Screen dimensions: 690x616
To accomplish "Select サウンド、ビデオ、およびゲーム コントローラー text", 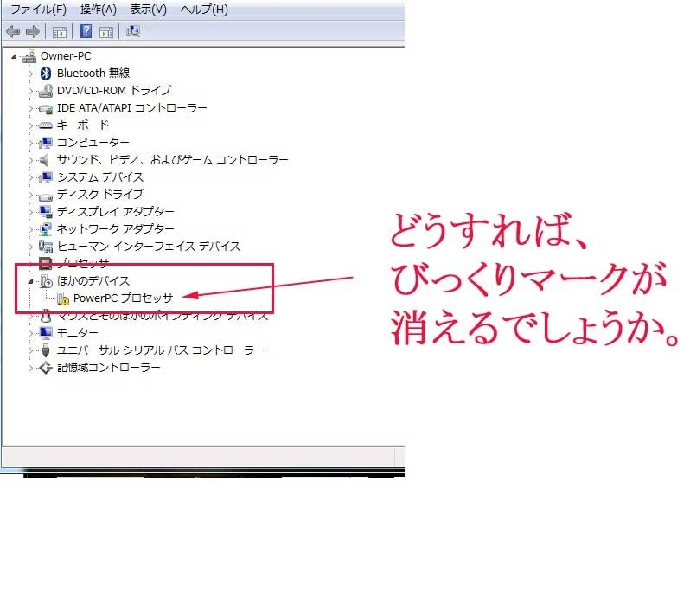I will pyautogui.click(x=173, y=160).
